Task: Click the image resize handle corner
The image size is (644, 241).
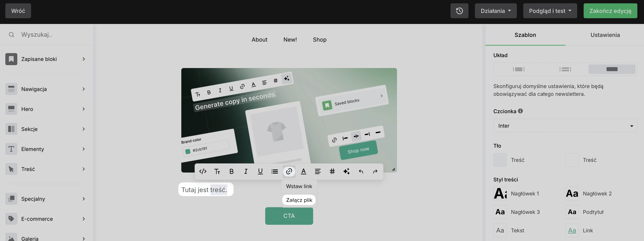Action: click(x=393, y=169)
